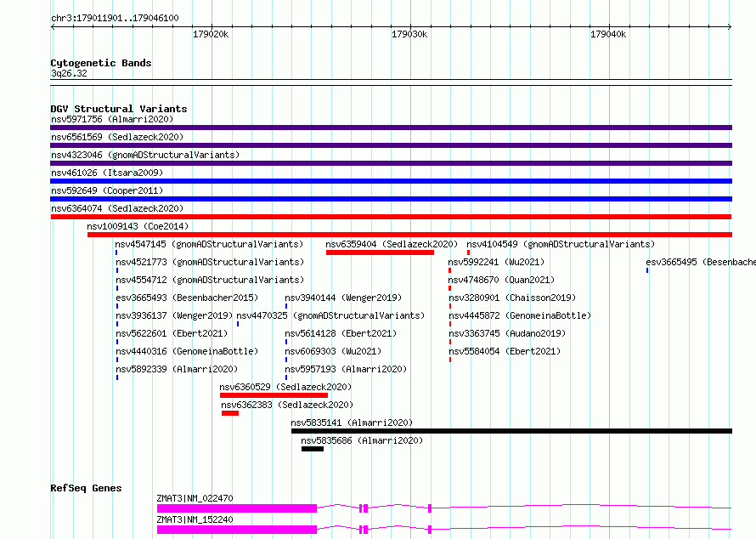Image resolution: width=756 pixels, height=539 pixels.
Task: Open nsv4445872 (GenomeinaBottle) variant
Action: pos(520,315)
